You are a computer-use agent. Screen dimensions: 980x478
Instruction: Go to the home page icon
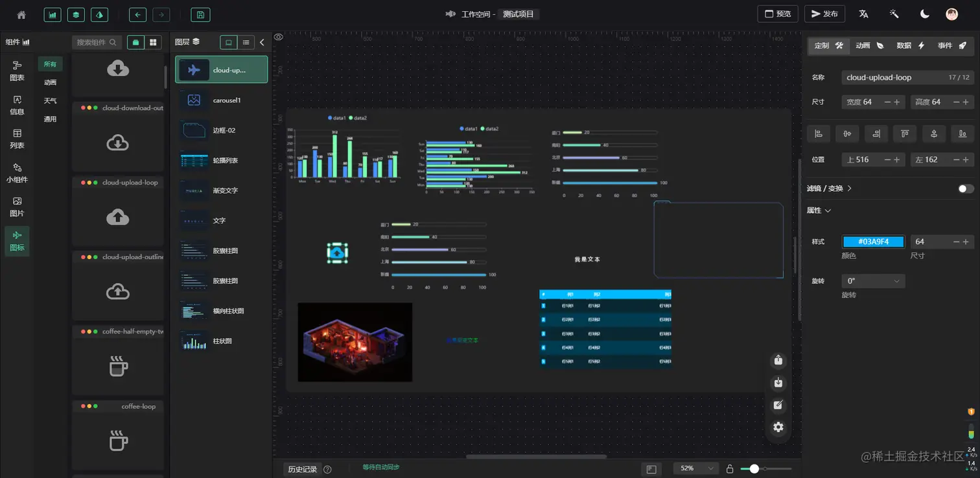click(x=21, y=14)
